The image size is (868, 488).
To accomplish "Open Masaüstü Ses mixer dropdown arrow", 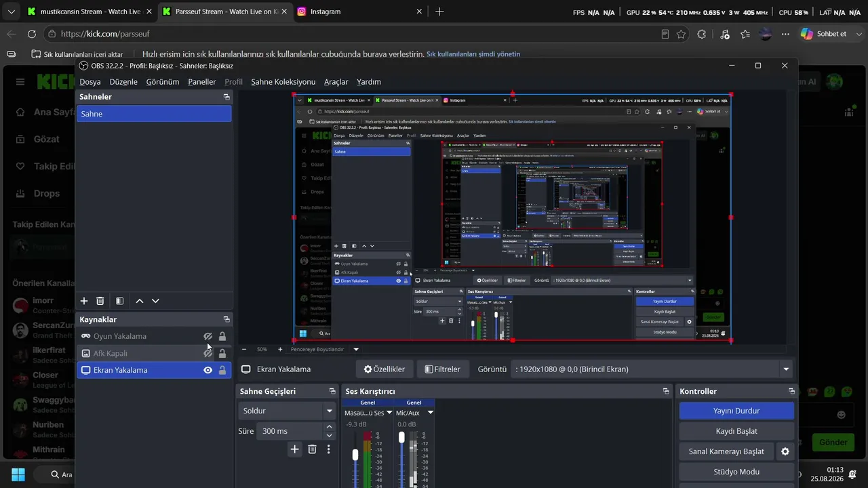I will pyautogui.click(x=389, y=413).
